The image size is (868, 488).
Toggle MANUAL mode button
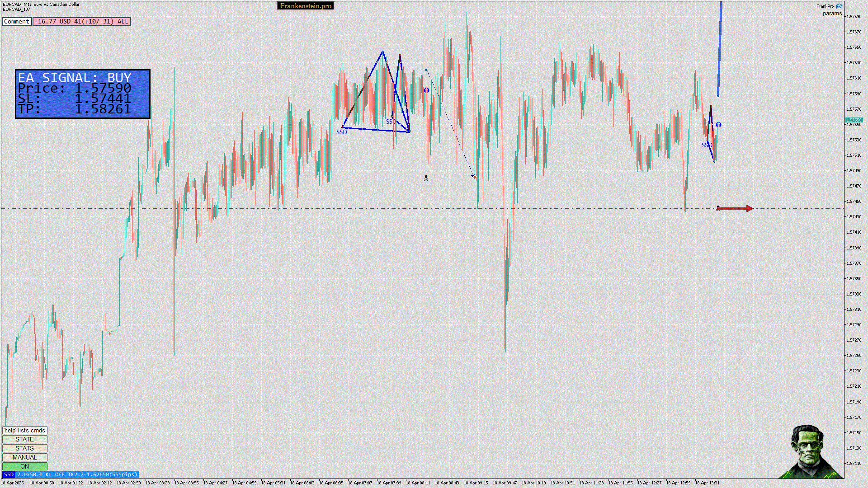pos(24,457)
